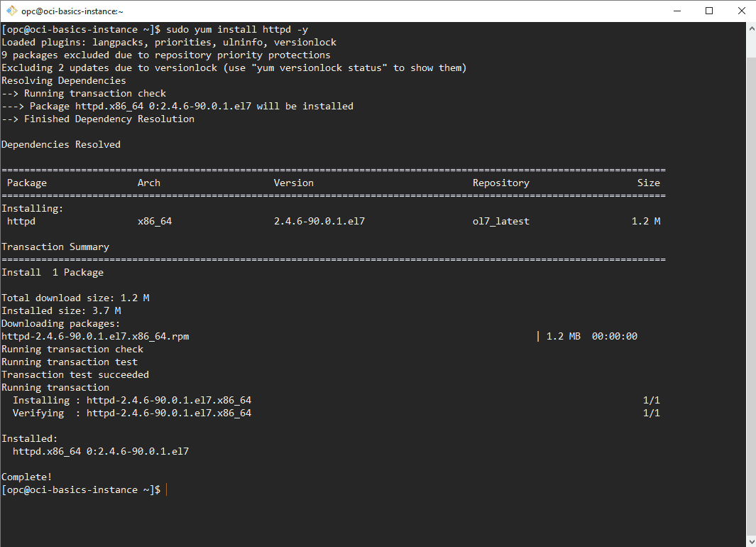Screen dimensions: 756x547
Task: Click the Total download size line
Action: (x=75, y=298)
